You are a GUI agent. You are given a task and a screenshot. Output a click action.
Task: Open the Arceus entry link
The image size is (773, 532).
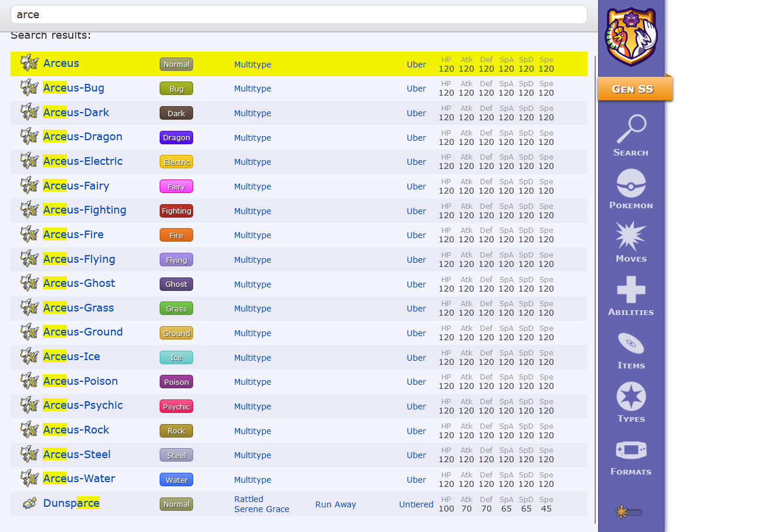coord(61,63)
